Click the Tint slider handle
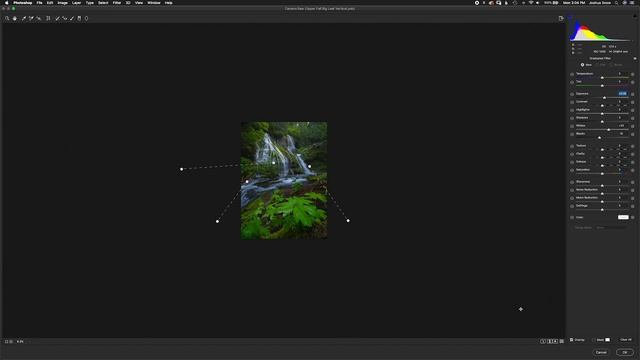640x360 pixels. point(602,86)
